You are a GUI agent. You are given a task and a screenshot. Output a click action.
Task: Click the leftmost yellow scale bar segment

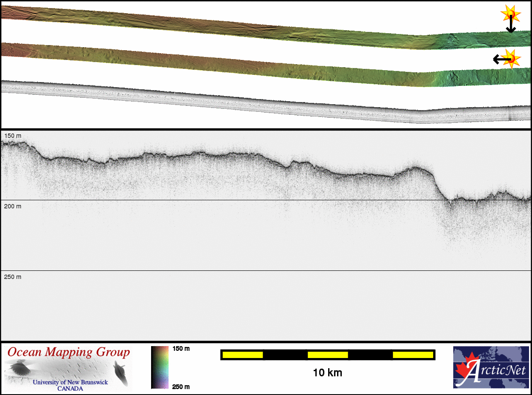(243, 355)
